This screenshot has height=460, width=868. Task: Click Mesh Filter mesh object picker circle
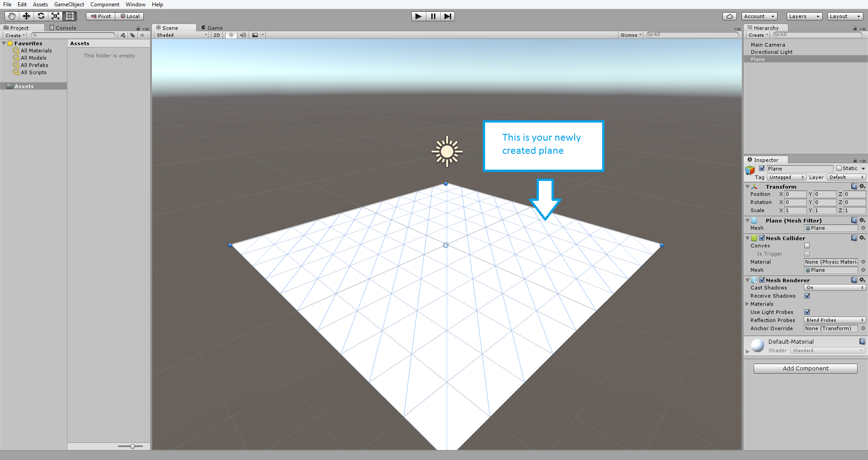click(863, 228)
